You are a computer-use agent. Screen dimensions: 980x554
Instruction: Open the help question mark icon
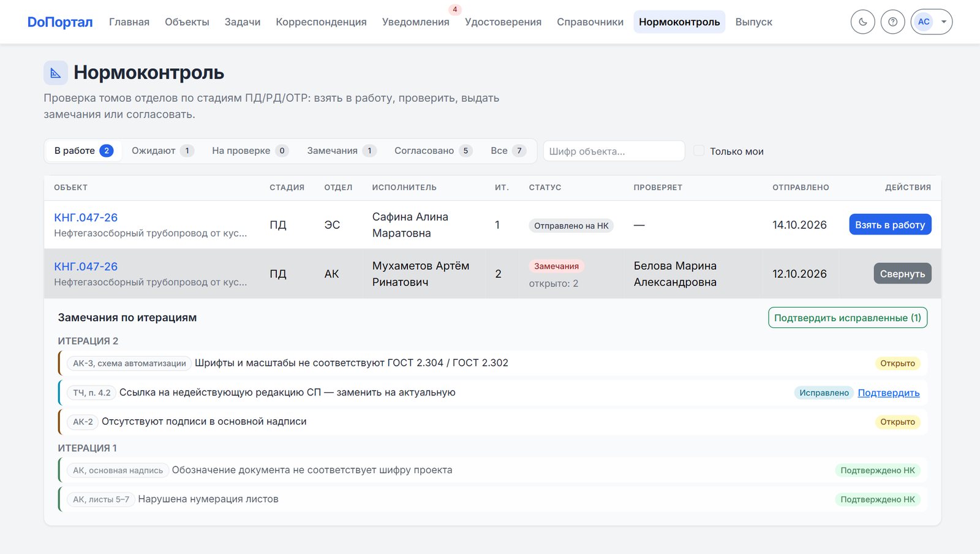tap(892, 22)
